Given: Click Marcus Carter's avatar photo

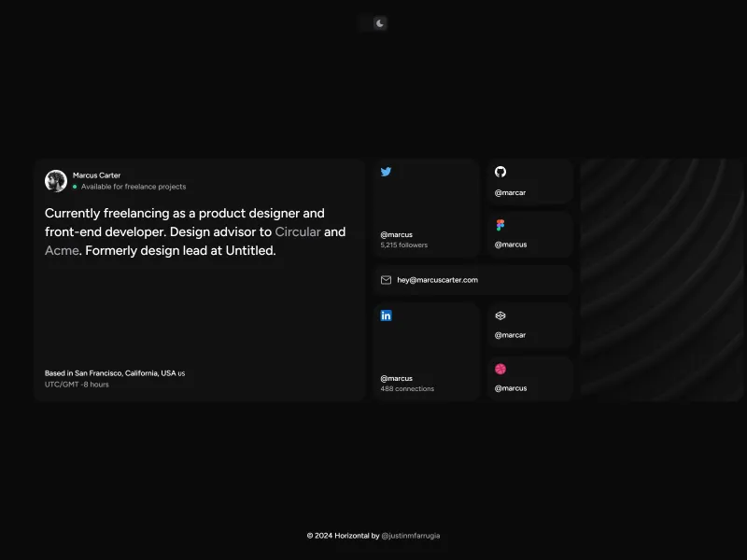Looking at the screenshot, I should [x=56, y=181].
